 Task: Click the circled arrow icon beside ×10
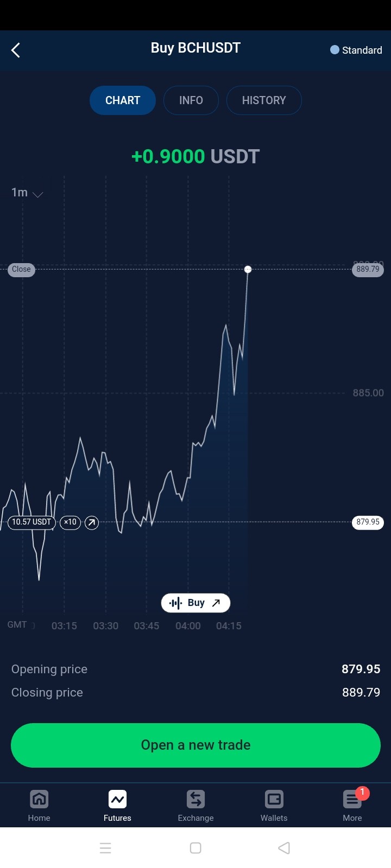92,522
